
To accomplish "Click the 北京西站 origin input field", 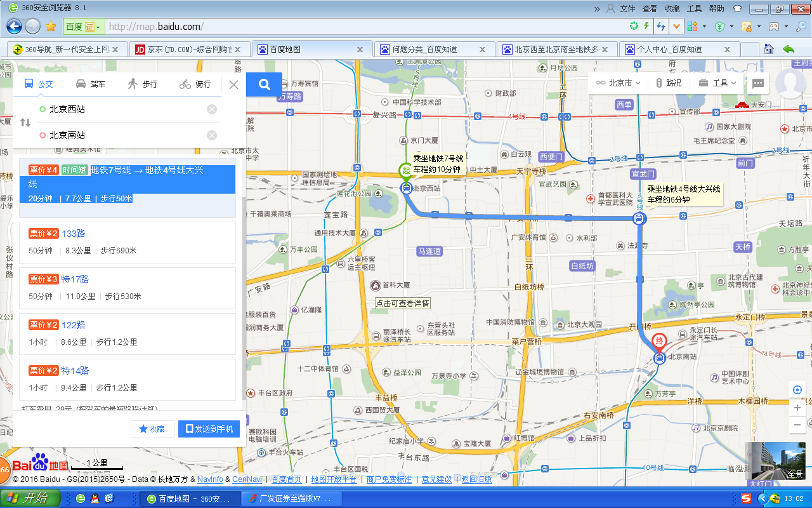I will coord(127,109).
